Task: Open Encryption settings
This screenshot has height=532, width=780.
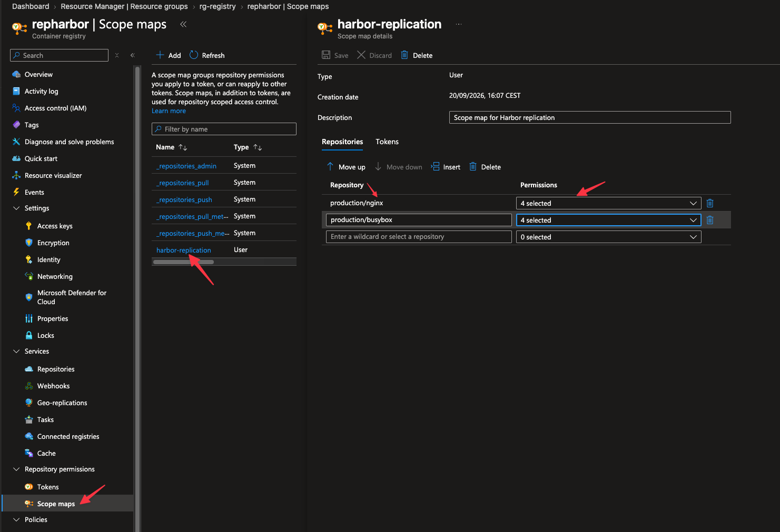Action: [53, 243]
